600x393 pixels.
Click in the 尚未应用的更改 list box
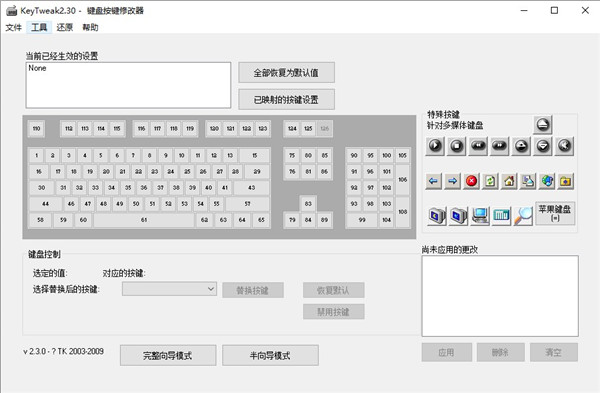500,296
